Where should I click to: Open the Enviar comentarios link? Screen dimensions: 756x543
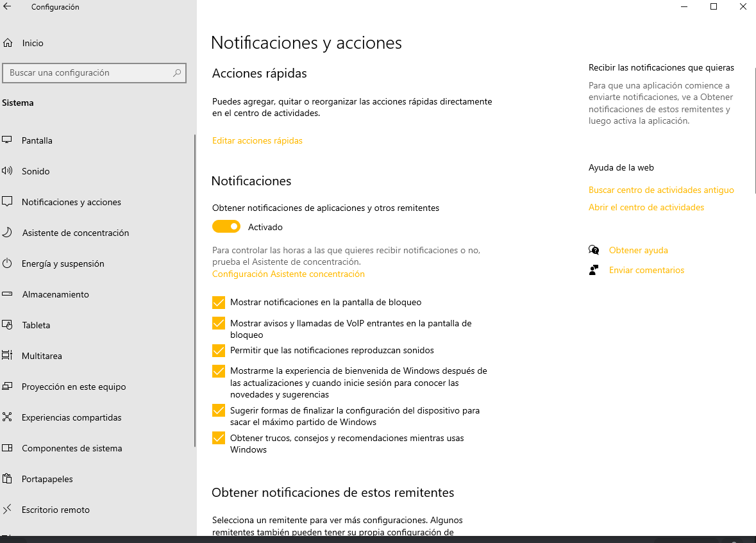(x=646, y=270)
